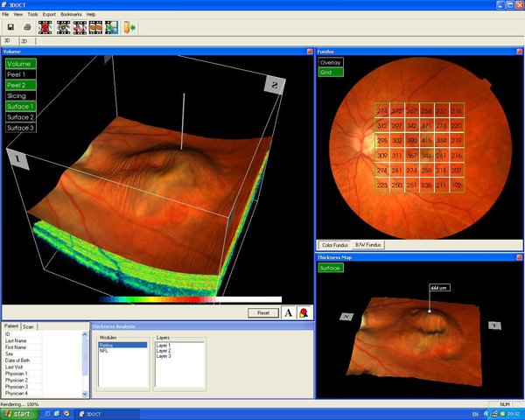The image size is (525, 420).
Task: Open the Bookmarks menu
Action: (x=71, y=14)
